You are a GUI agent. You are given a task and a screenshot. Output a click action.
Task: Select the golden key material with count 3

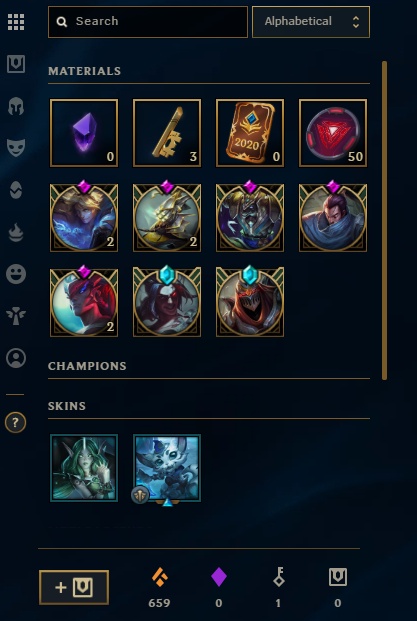[167, 133]
